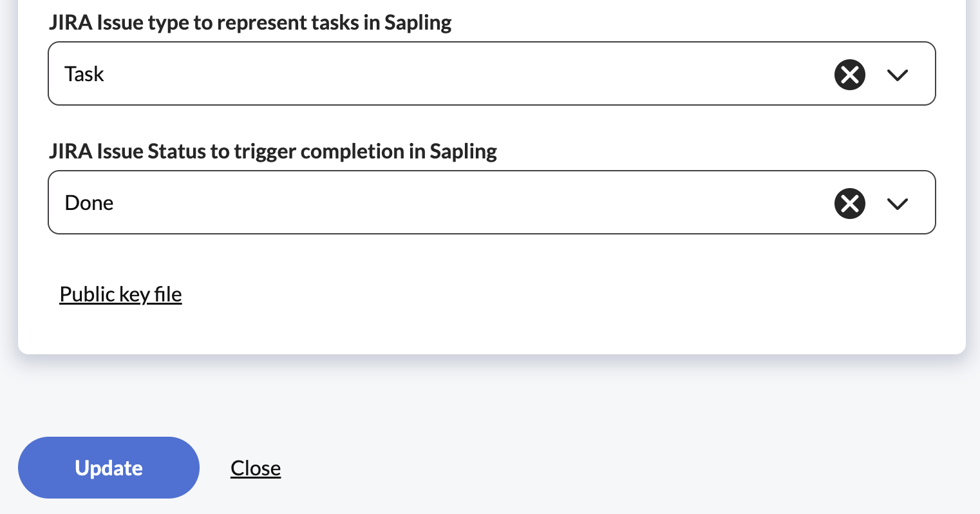Click the "Done" selected value text
The image size is (980, 514).
pos(89,203)
